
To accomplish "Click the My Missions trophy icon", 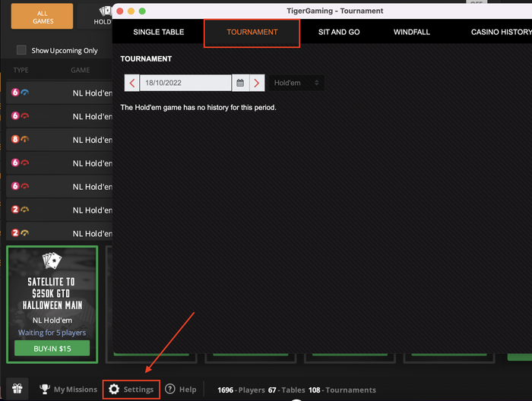I will [44, 389].
